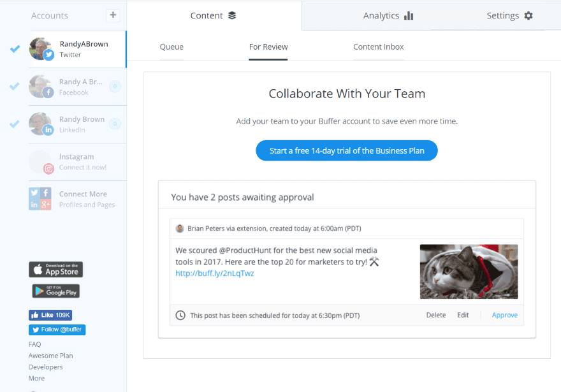Screen dimensions: 561x392
Task: Click Download on the App Store badge
Action: click(55, 270)
